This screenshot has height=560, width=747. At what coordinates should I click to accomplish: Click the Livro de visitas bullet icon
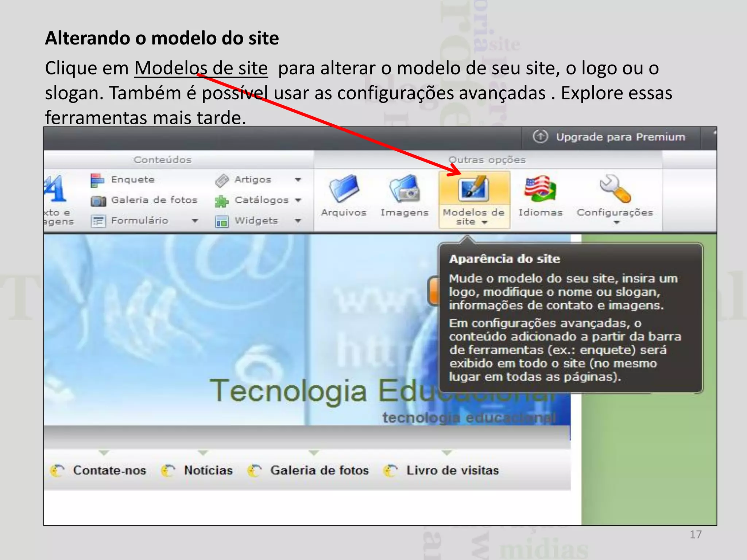click(391, 471)
